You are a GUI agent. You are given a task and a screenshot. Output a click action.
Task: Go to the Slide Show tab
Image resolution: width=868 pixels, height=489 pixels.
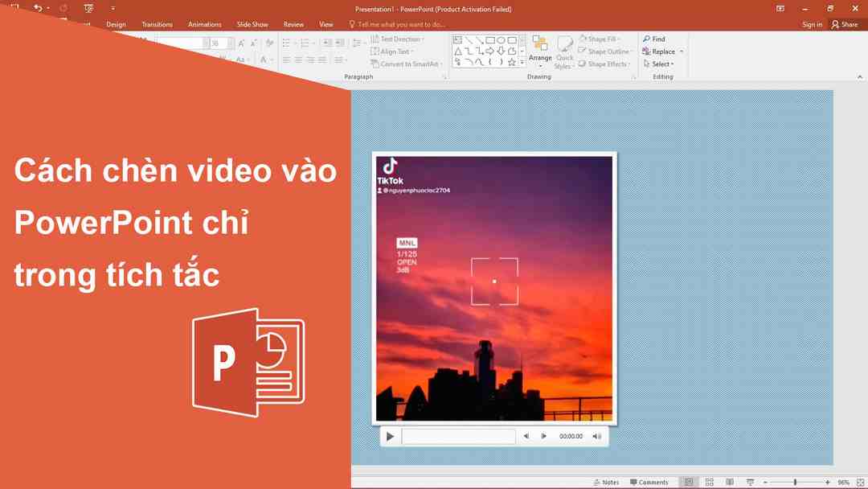(252, 24)
